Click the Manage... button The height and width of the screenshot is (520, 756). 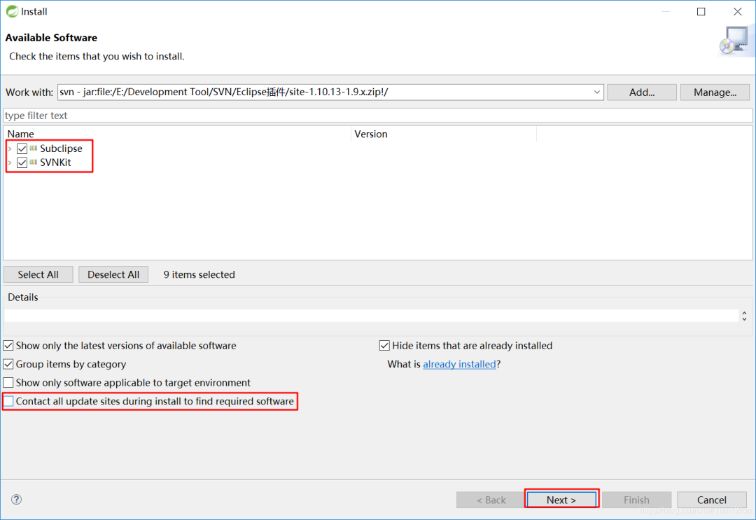coord(715,92)
